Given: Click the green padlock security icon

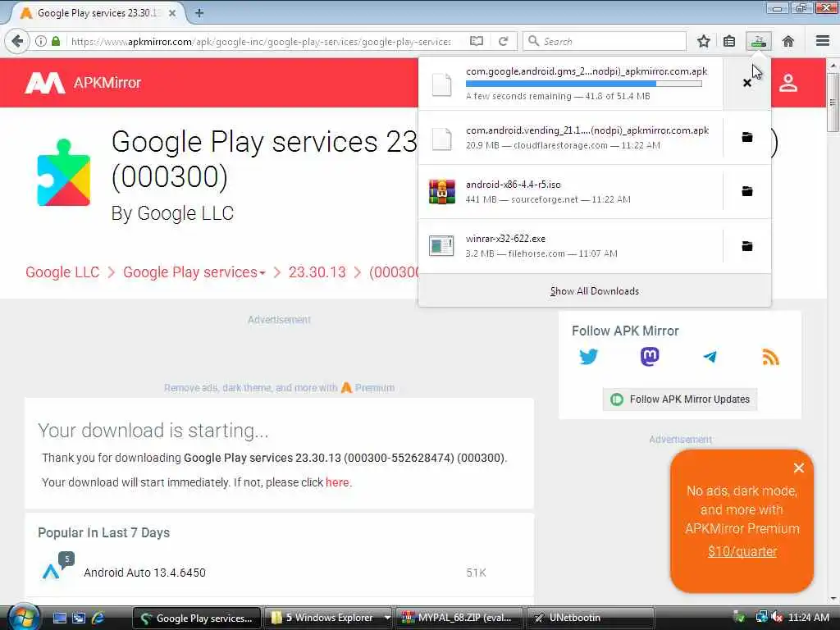Looking at the screenshot, I should coord(56,41).
